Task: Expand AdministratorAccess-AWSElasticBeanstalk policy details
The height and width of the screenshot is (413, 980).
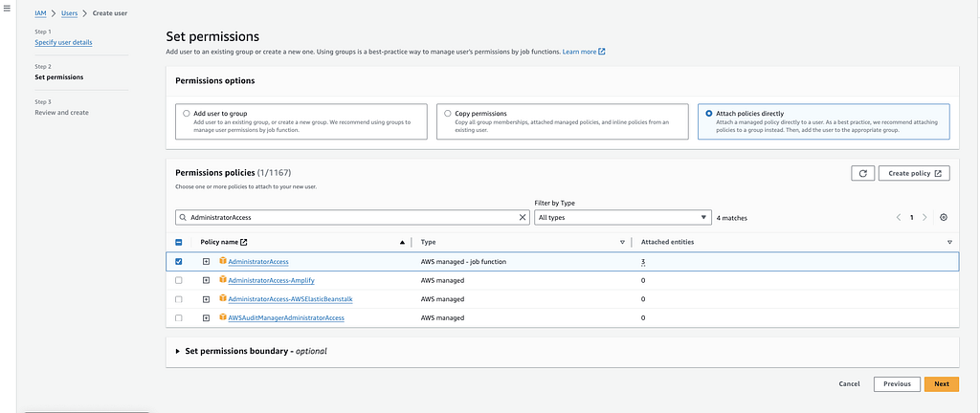Action: (206, 299)
